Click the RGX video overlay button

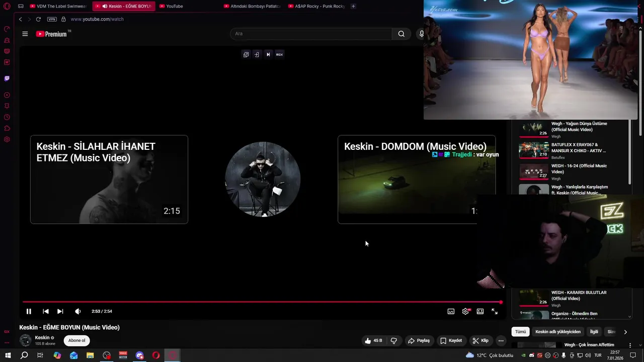coord(279,54)
